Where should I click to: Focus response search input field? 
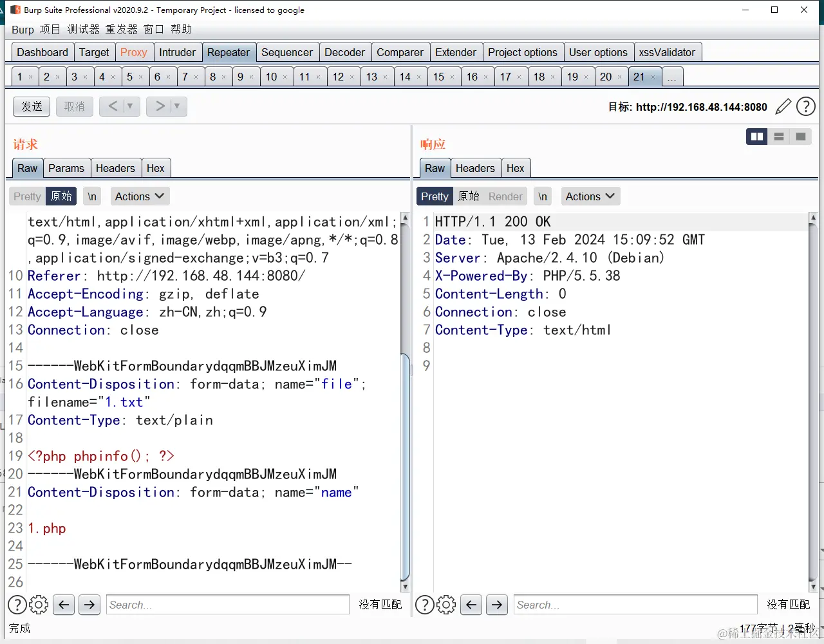click(x=635, y=605)
